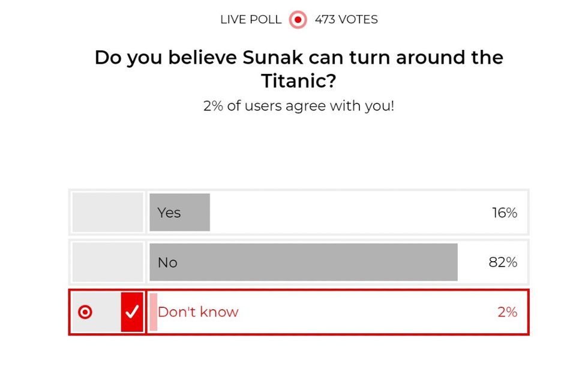Image resolution: width=588 pixels, height=392 pixels.
Task: Click the white checkmark on Don't know row
Action: (133, 312)
